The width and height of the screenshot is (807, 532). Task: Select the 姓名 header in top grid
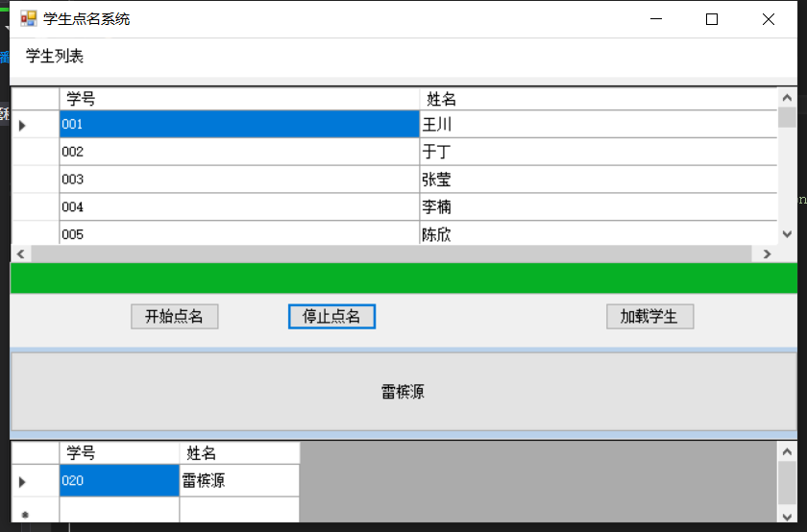598,99
